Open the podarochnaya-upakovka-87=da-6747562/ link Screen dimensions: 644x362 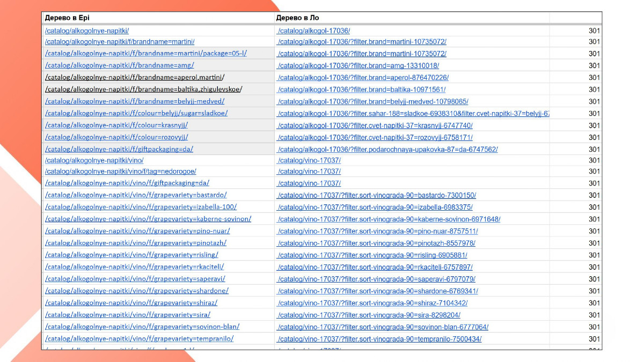click(x=387, y=149)
